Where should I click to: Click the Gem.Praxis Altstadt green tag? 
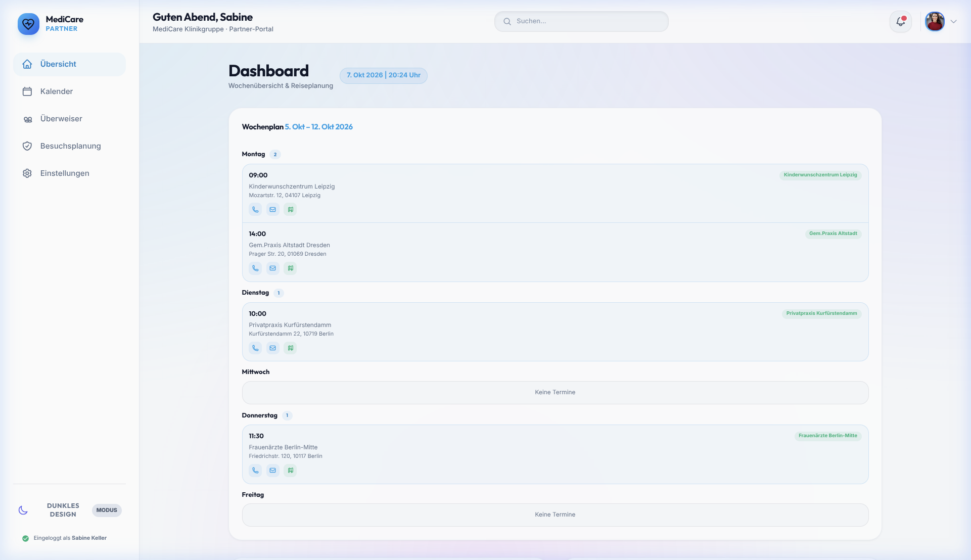tap(833, 234)
